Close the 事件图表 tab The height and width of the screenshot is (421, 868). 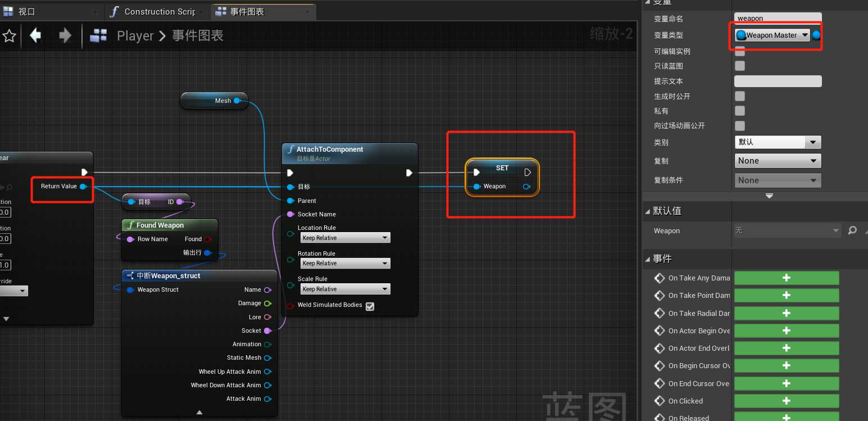point(307,11)
